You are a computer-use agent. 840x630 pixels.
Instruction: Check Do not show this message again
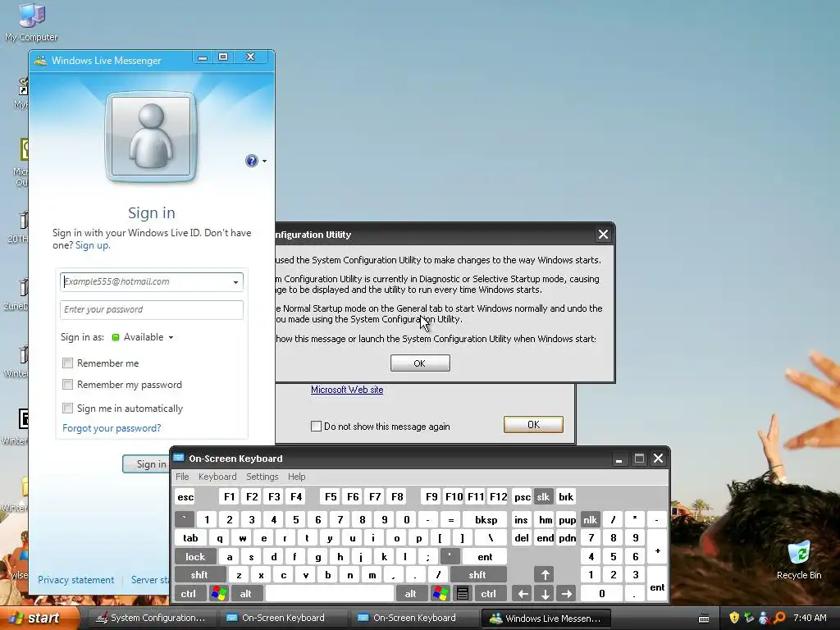point(316,427)
